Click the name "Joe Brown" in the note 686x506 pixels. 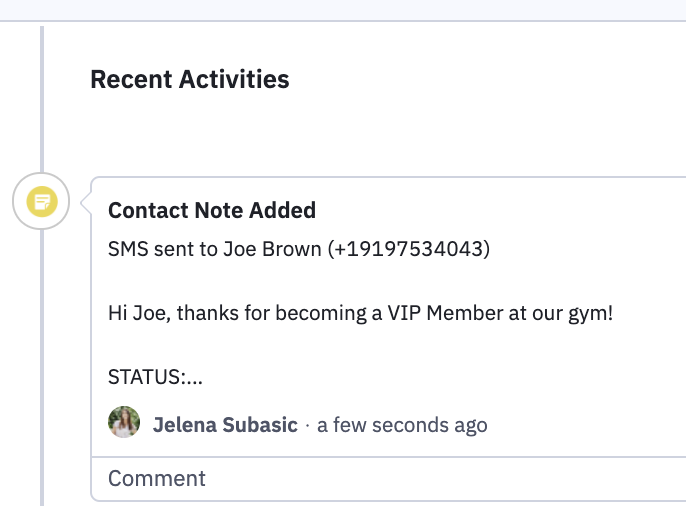point(272,249)
